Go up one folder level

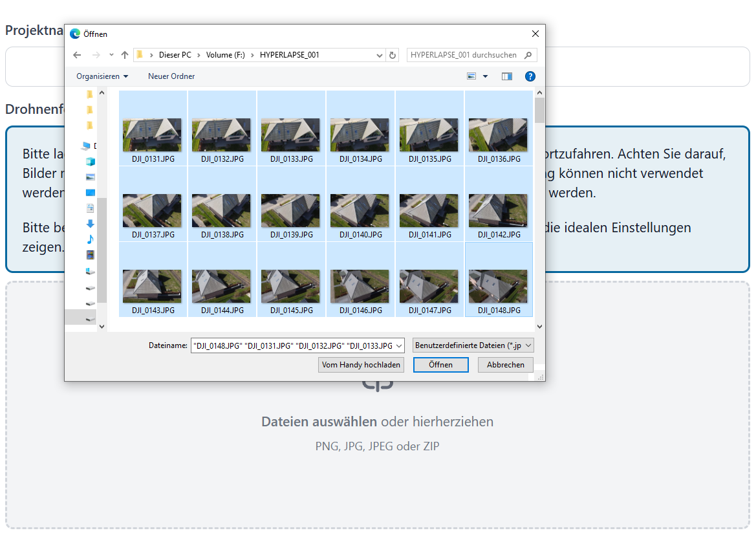click(x=125, y=55)
